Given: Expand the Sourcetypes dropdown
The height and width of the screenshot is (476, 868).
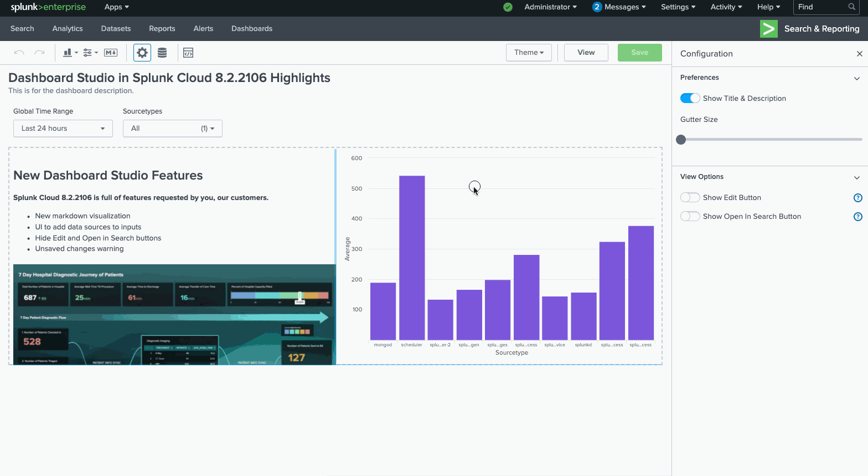Looking at the screenshot, I should [x=172, y=129].
